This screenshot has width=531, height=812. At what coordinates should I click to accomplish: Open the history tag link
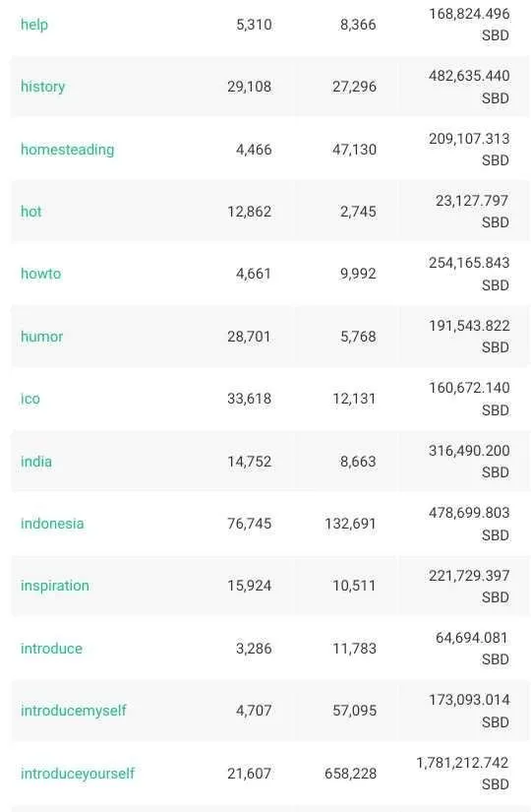point(43,87)
